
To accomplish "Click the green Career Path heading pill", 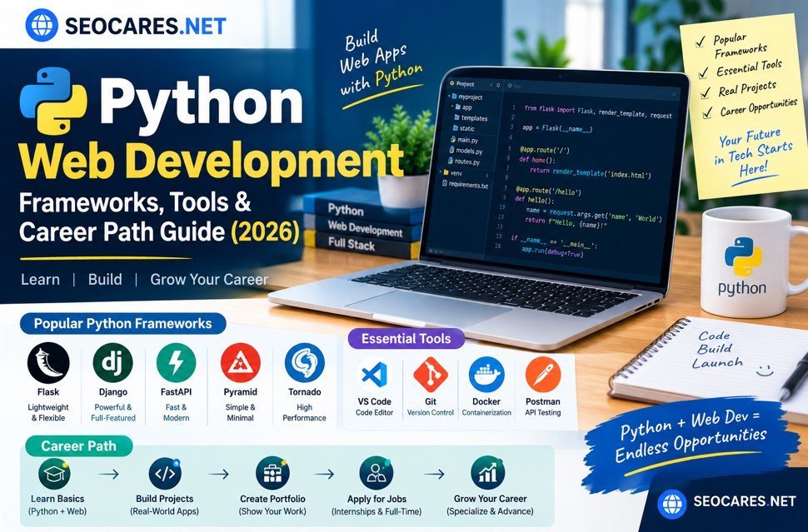I will pyautogui.click(x=79, y=446).
